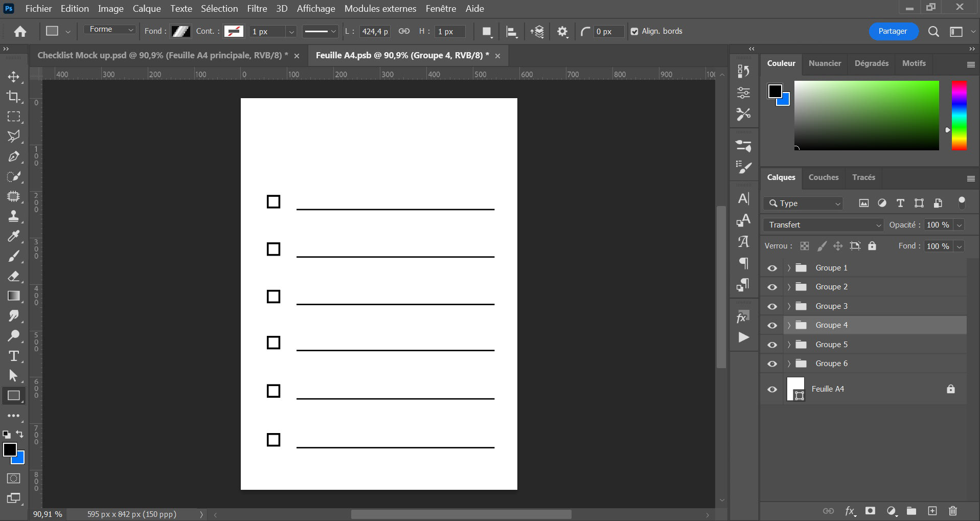
Task: Add a layer mask
Action: pyautogui.click(x=870, y=511)
